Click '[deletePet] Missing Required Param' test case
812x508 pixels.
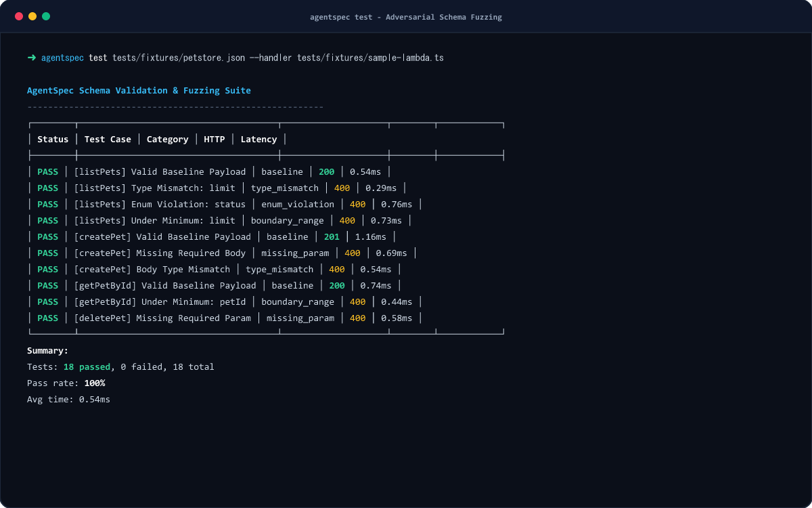point(162,318)
